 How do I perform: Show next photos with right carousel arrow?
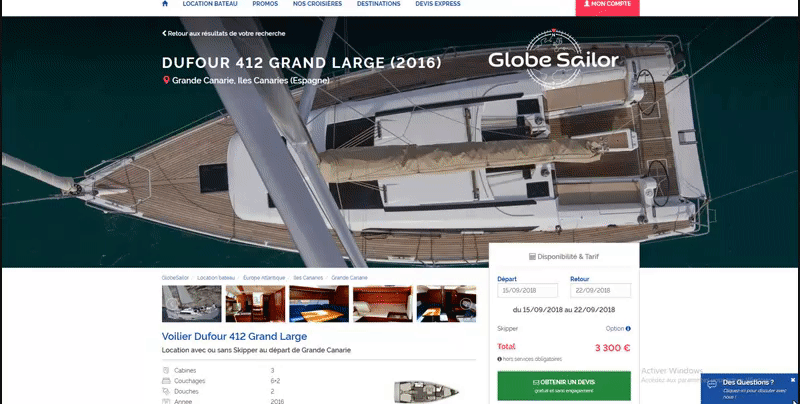(466, 304)
